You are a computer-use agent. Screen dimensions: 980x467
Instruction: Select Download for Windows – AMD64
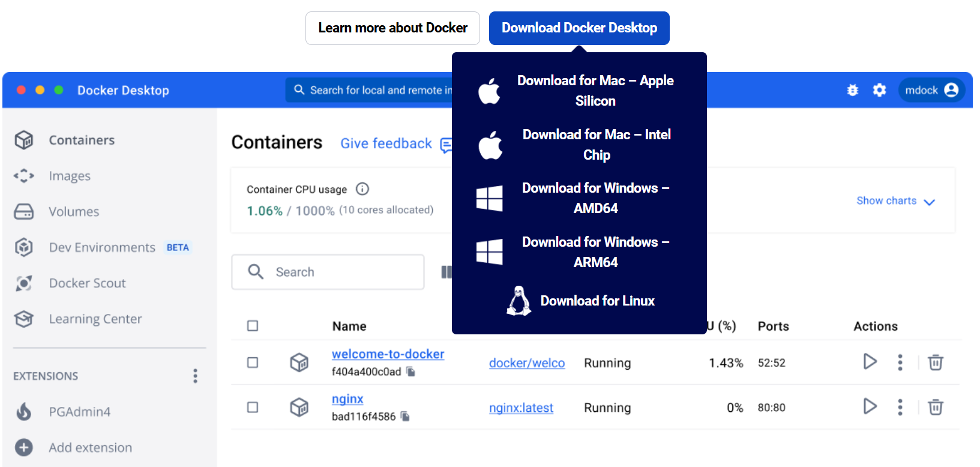click(x=595, y=198)
